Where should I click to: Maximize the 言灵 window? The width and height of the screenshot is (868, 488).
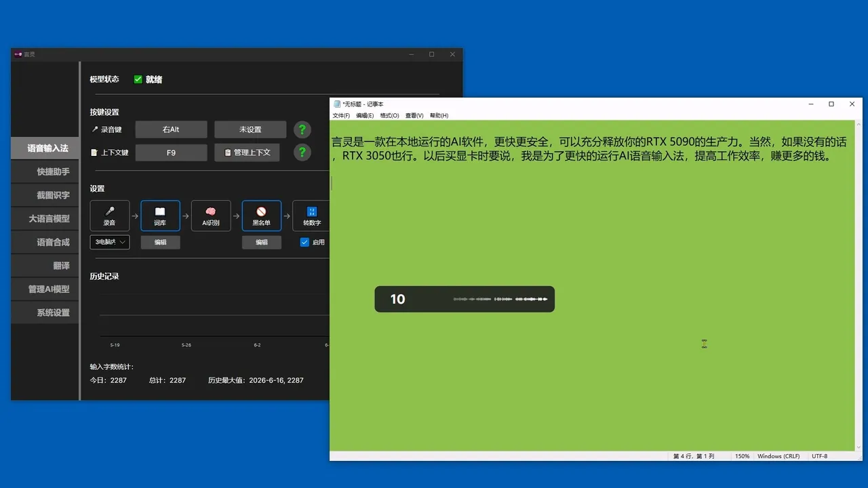pyautogui.click(x=431, y=54)
